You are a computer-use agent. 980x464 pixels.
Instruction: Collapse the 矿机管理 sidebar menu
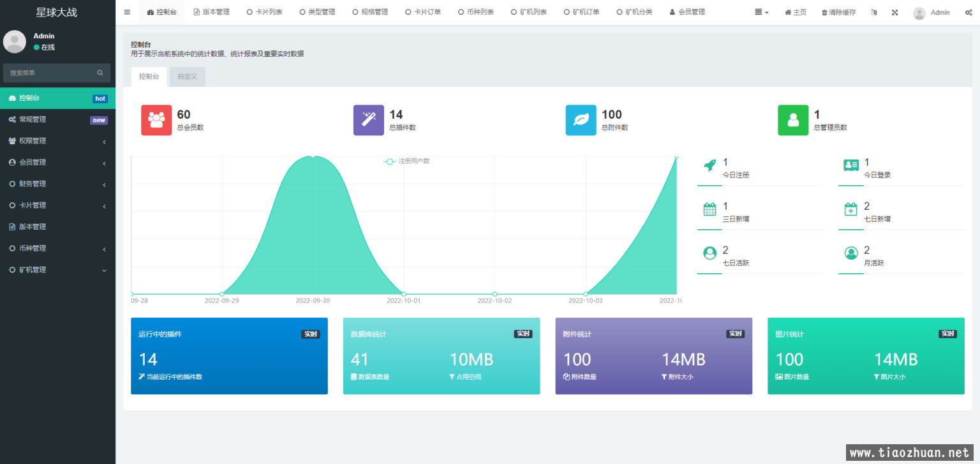click(57, 270)
